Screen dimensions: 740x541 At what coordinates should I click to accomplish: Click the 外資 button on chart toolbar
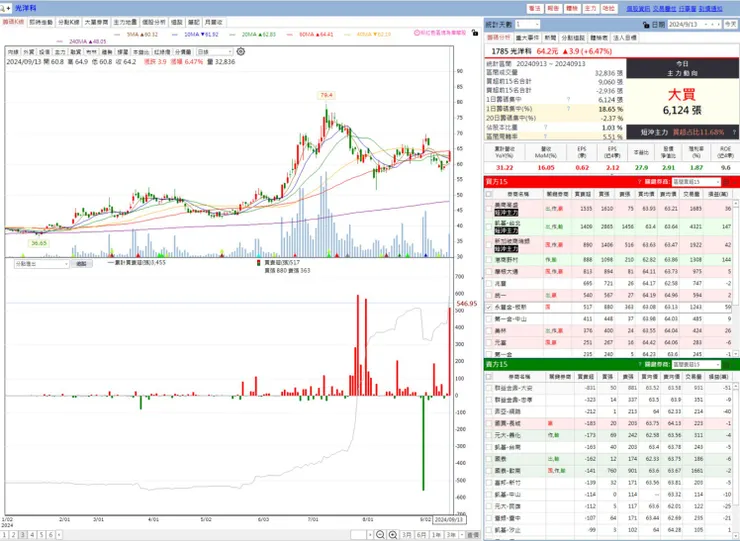pyautogui.click(x=29, y=52)
